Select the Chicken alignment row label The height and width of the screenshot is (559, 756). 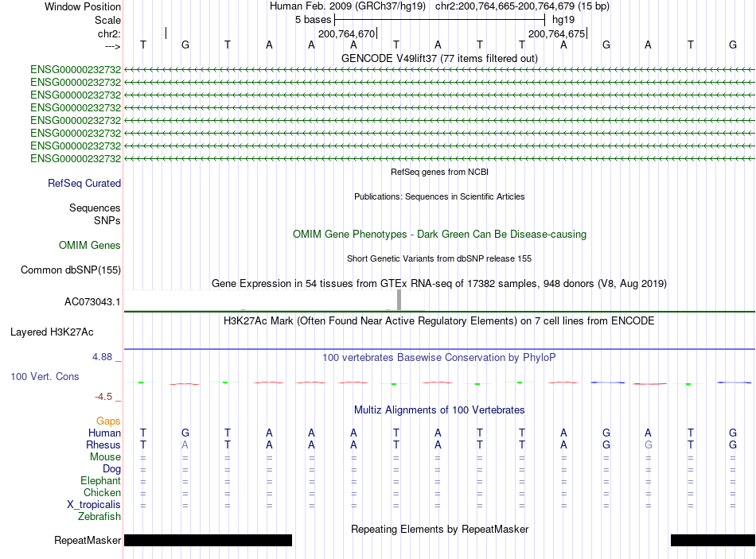tap(102, 492)
